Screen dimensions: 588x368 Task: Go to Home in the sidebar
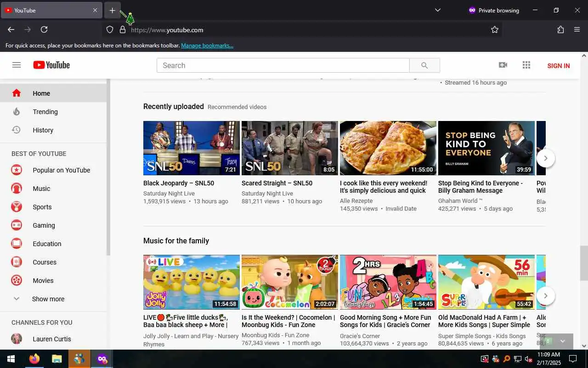(x=53, y=93)
